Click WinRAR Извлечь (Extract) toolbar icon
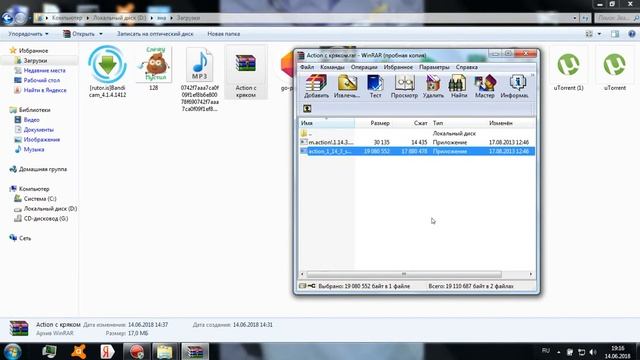Viewport: 640px width, 360px height. coord(347,86)
